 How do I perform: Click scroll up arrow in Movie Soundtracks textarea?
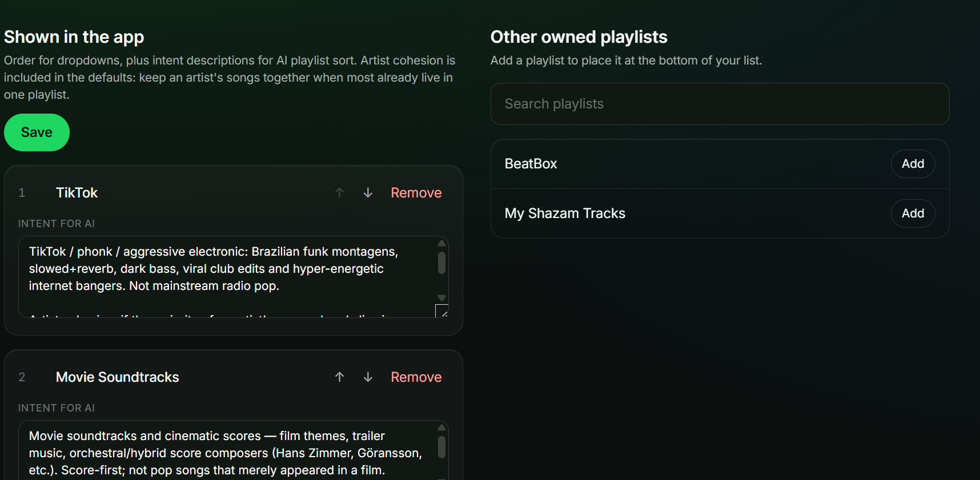click(x=441, y=427)
